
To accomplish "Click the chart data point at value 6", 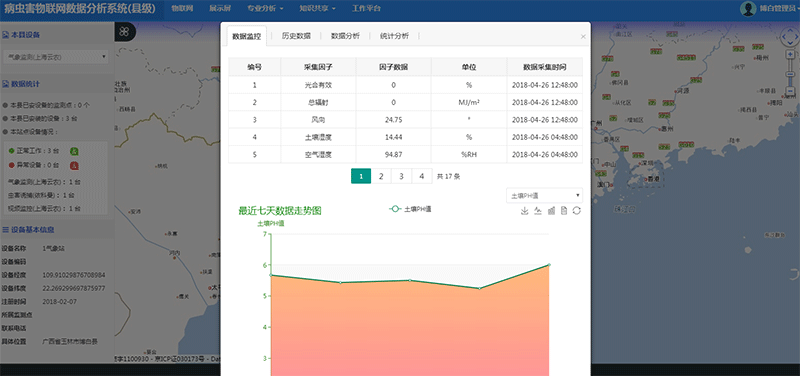I will [549, 265].
